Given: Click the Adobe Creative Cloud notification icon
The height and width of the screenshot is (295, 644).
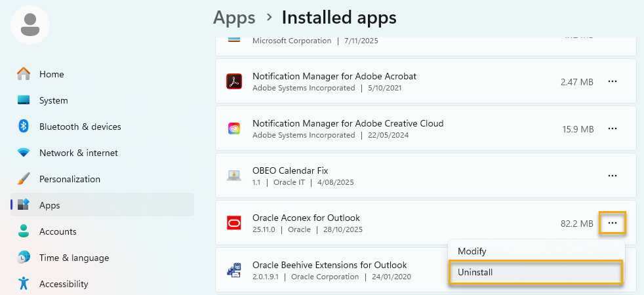Looking at the screenshot, I should (x=235, y=129).
